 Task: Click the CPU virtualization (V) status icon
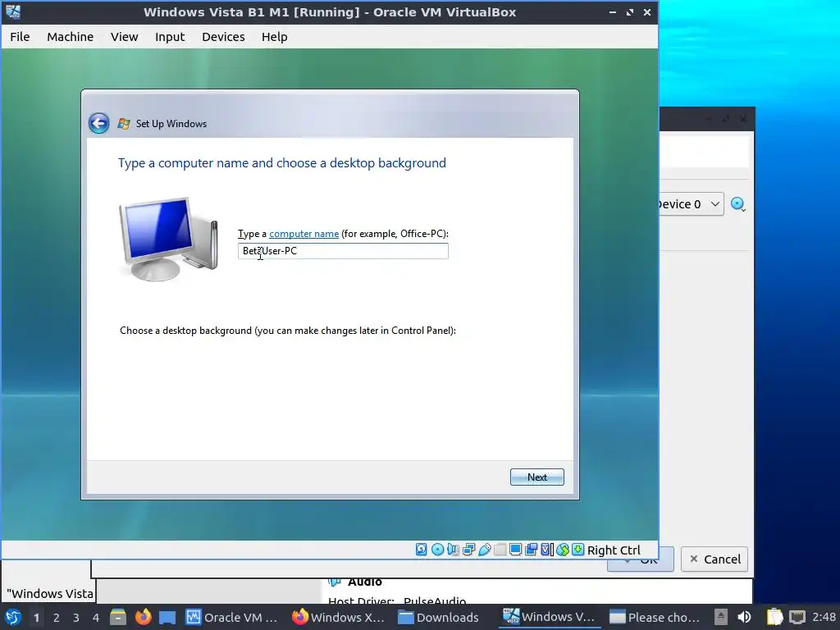click(x=547, y=550)
